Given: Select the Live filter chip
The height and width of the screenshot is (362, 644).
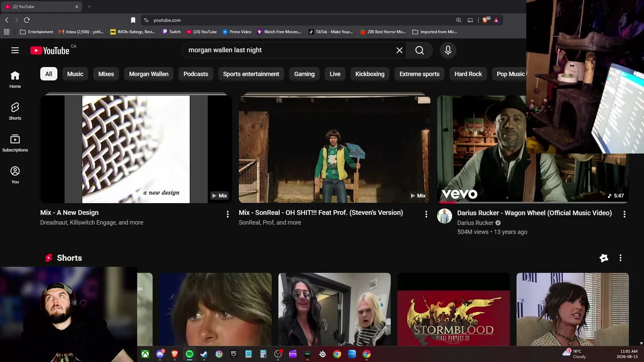Looking at the screenshot, I should [335, 74].
